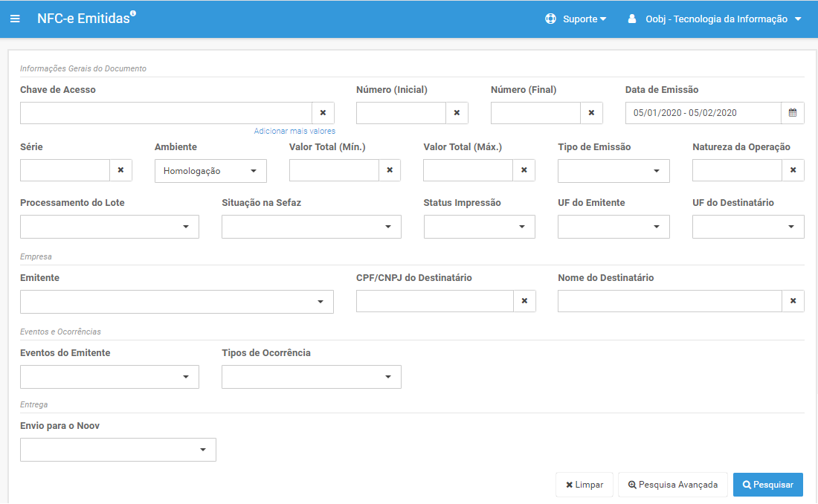The image size is (818, 504).
Task: Click the Data de Emissão date range field
Action: (703, 113)
